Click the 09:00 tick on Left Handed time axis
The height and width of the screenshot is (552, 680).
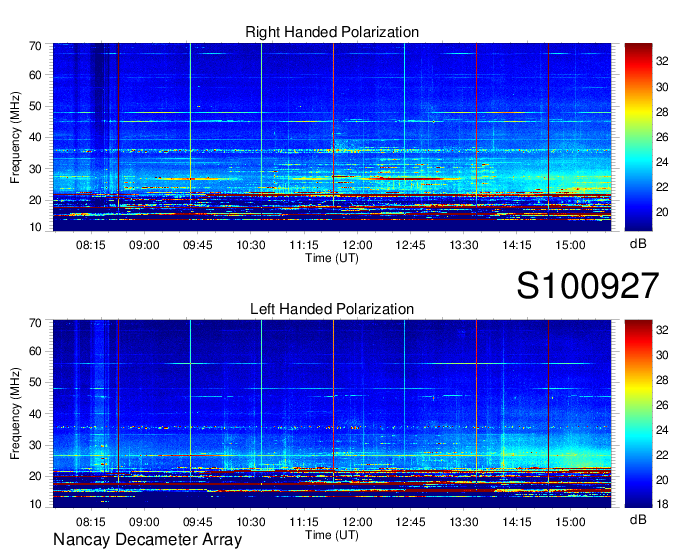[144, 522]
